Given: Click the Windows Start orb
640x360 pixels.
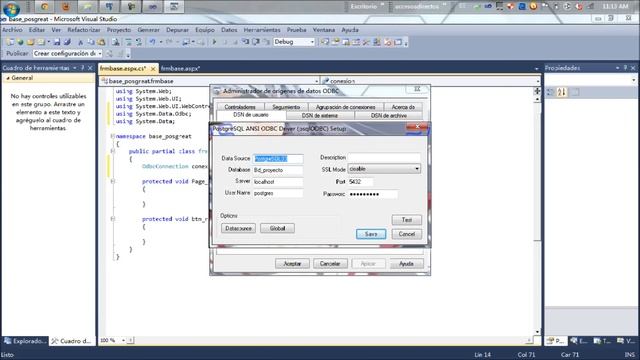Looking at the screenshot, I should (x=11, y=8).
